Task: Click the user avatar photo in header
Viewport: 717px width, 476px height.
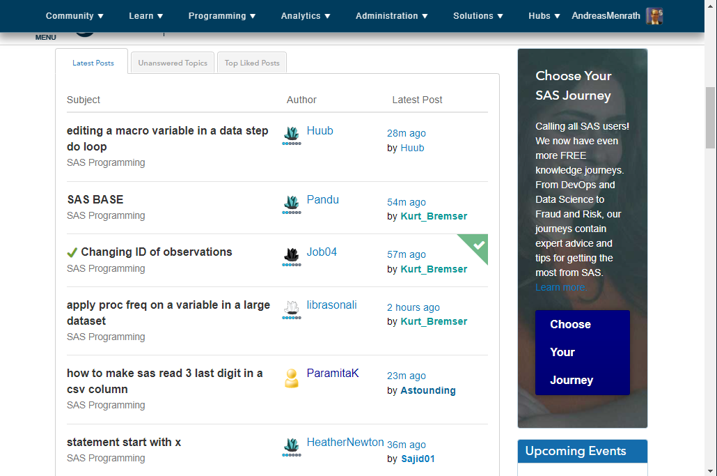Action: [654, 16]
